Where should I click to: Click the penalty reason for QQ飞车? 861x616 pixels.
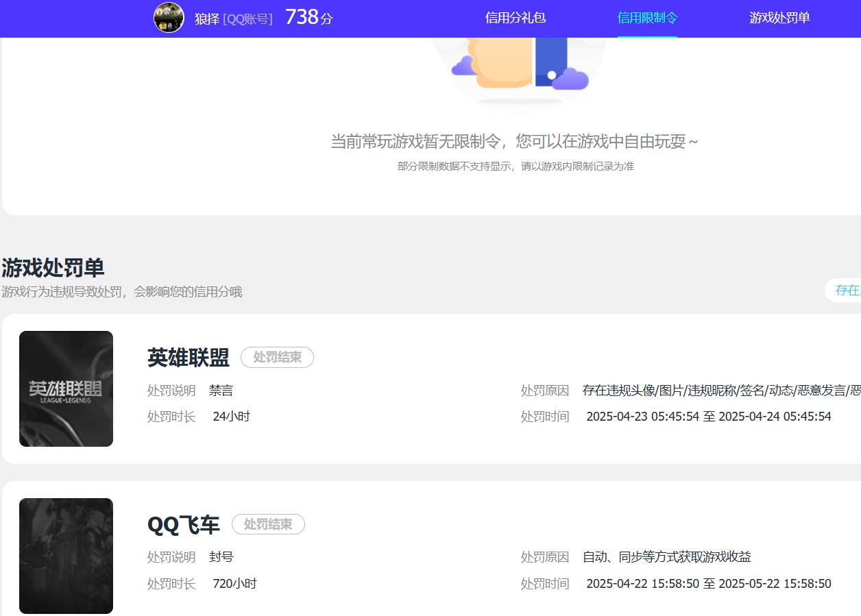(666, 556)
